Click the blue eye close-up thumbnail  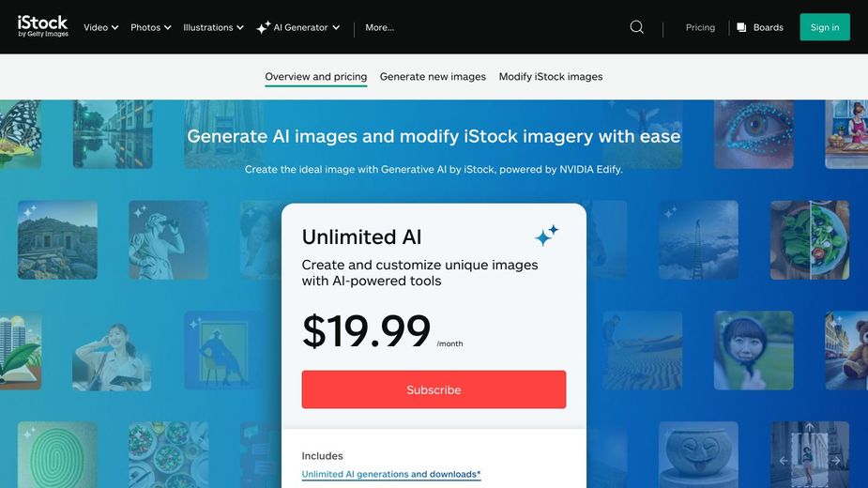(x=753, y=133)
